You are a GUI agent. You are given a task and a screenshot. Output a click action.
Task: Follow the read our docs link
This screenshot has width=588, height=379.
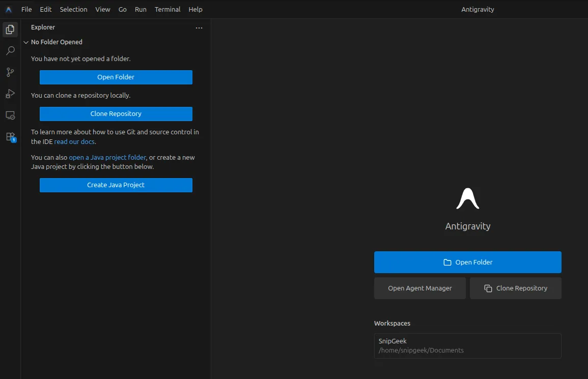(74, 142)
